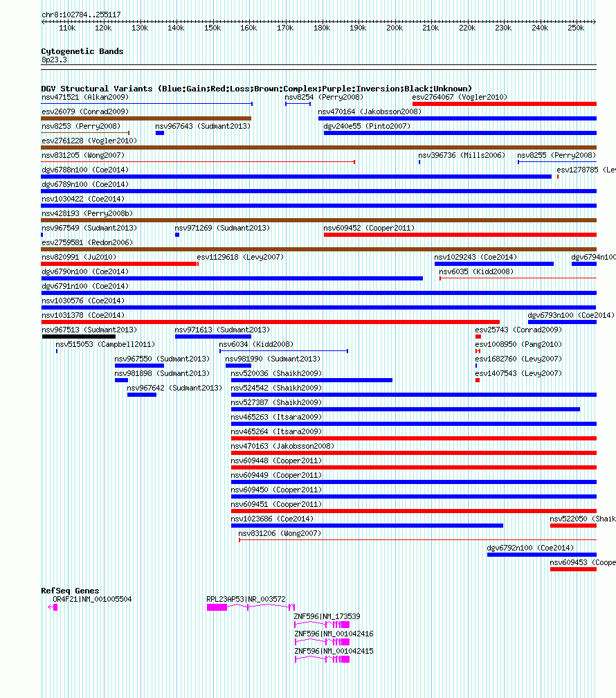Select the dgv240e55 (Pinto2007) label
This screenshot has height=698, width=616.
click(x=367, y=127)
